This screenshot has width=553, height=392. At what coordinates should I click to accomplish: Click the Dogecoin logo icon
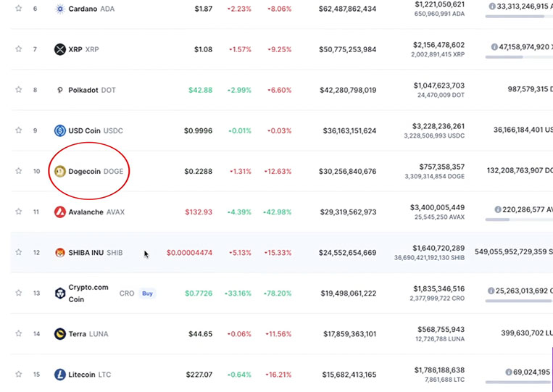(x=60, y=171)
